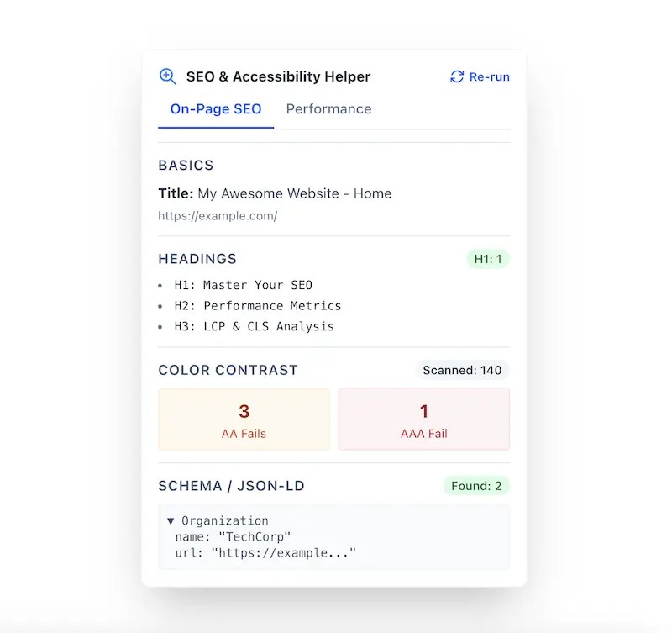
Task: Click the Scanned: 140 badge
Action: click(x=461, y=370)
